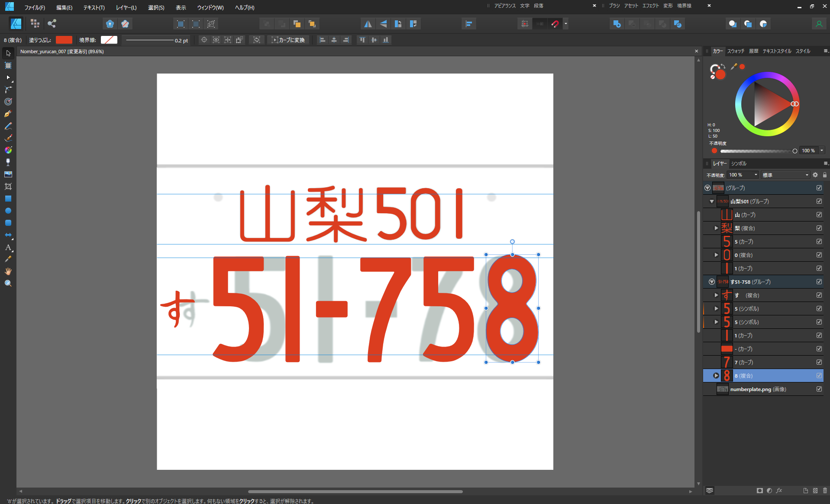830x504 pixels.
Task: Toggle visibility of 山梨501 group layer
Action: click(x=819, y=201)
